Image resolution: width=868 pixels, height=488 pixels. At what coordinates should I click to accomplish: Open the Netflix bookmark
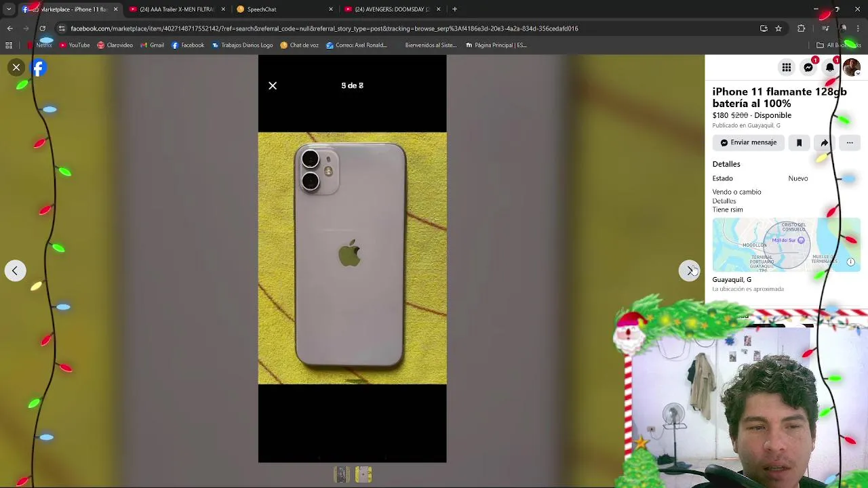(39, 45)
